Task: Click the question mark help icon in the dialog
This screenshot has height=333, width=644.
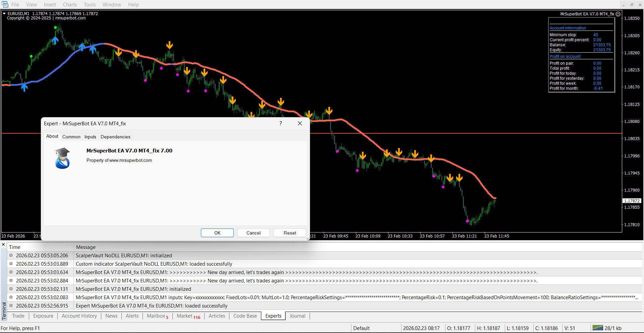Action: (x=280, y=123)
